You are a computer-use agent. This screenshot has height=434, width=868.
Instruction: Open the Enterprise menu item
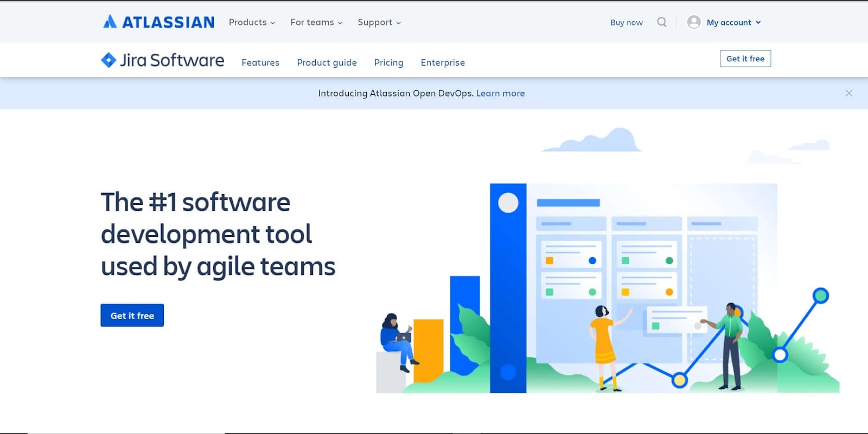click(443, 62)
